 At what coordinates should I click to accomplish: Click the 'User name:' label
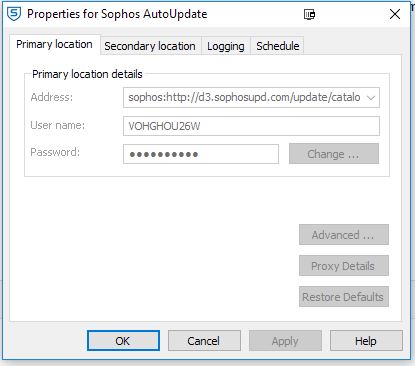(57, 125)
